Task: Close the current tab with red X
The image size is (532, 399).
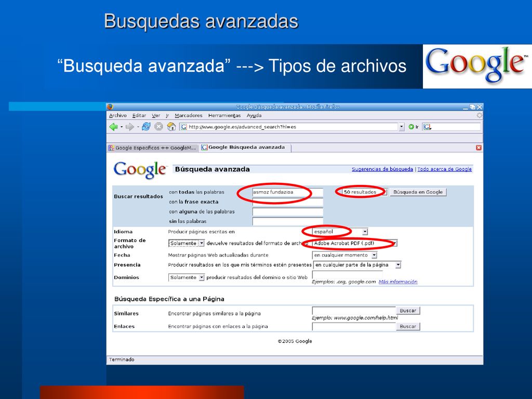Action: (x=478, y=148)
